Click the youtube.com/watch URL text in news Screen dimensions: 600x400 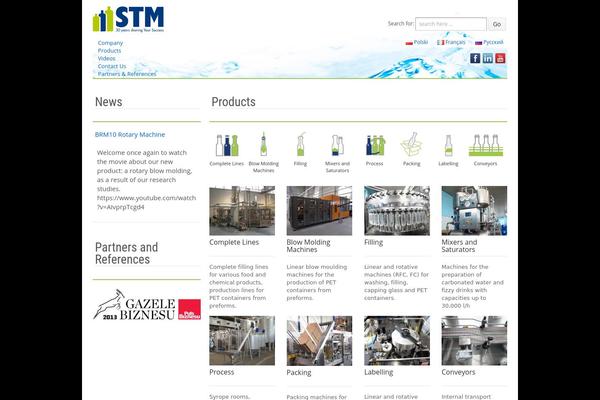click(x=146, y=202)
